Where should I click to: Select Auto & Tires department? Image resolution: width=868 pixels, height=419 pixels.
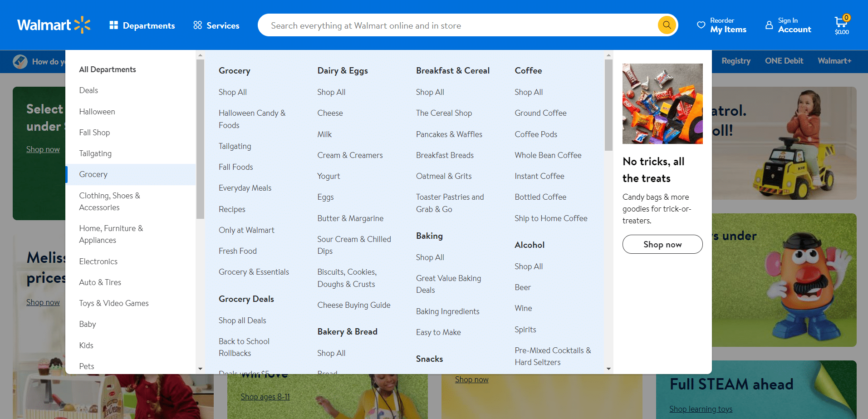point(100,282)
